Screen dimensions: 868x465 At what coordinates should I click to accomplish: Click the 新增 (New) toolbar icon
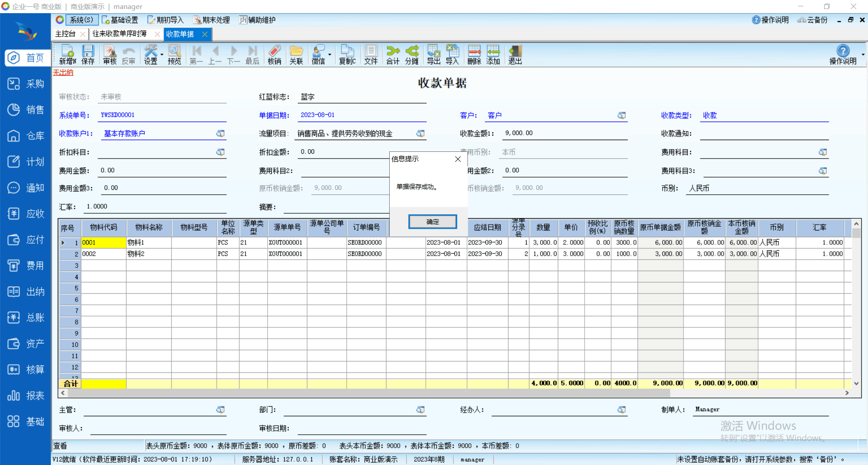click(67, 55)
